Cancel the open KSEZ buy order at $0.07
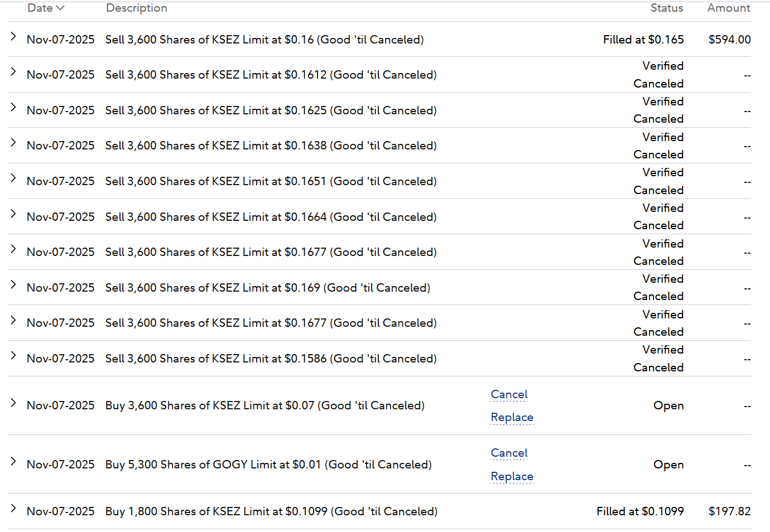770x532 pixels. (x=509, y=394)
